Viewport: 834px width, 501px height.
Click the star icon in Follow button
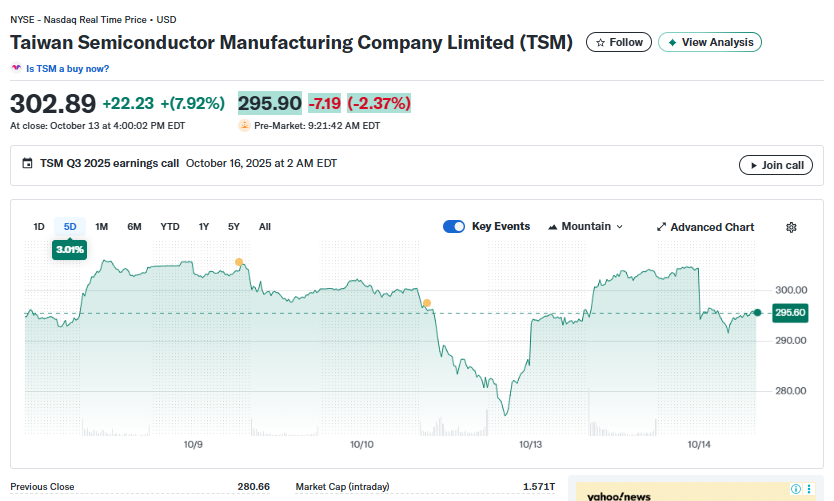[x=599, y=42]
